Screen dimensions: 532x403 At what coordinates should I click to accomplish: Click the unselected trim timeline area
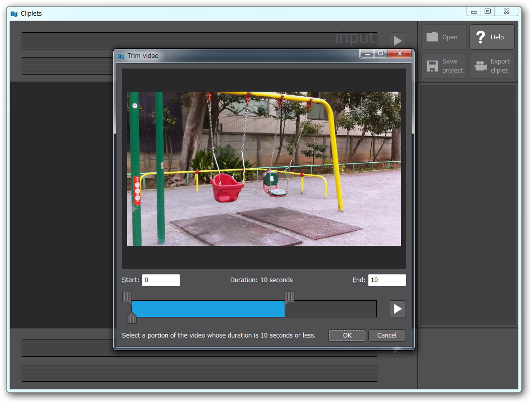click(x=330, y=309)
